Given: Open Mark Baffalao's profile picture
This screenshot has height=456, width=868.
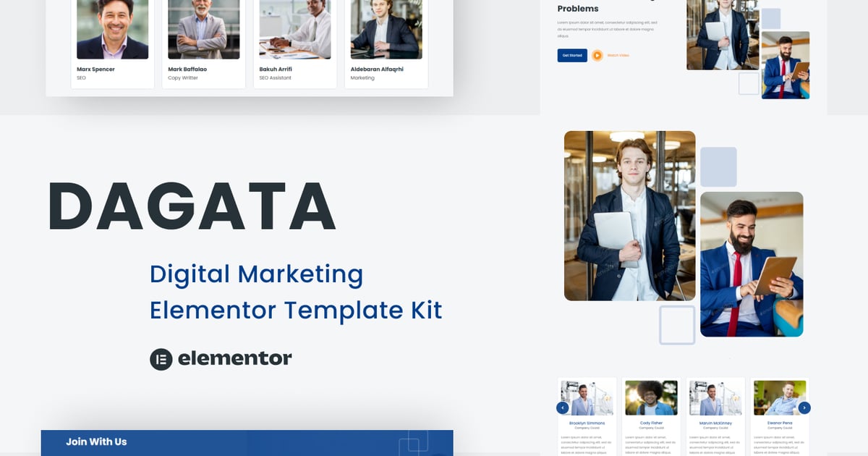Looking at the screenshot, I should pyautogui.click(x=203, y=29).
